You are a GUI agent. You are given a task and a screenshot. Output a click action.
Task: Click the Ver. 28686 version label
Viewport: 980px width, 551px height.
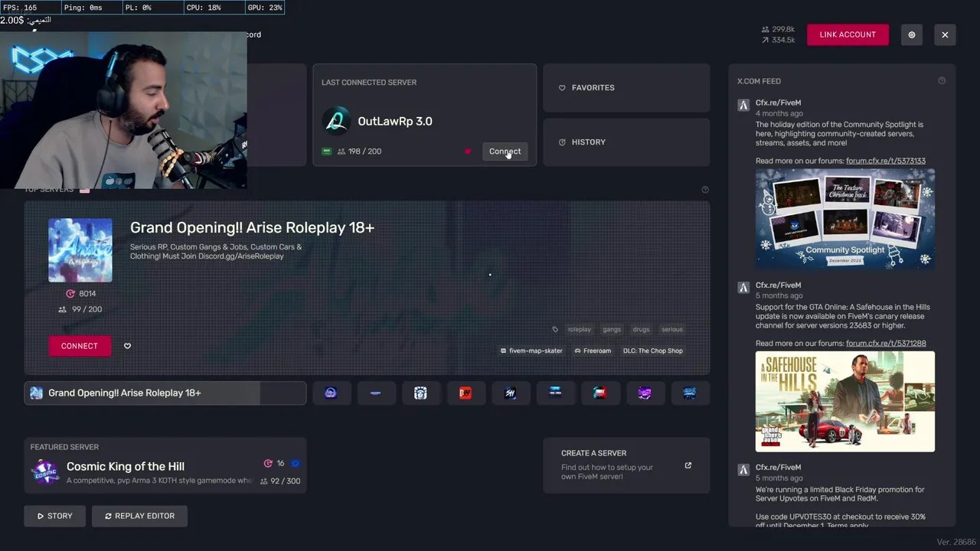pos(957,542)
